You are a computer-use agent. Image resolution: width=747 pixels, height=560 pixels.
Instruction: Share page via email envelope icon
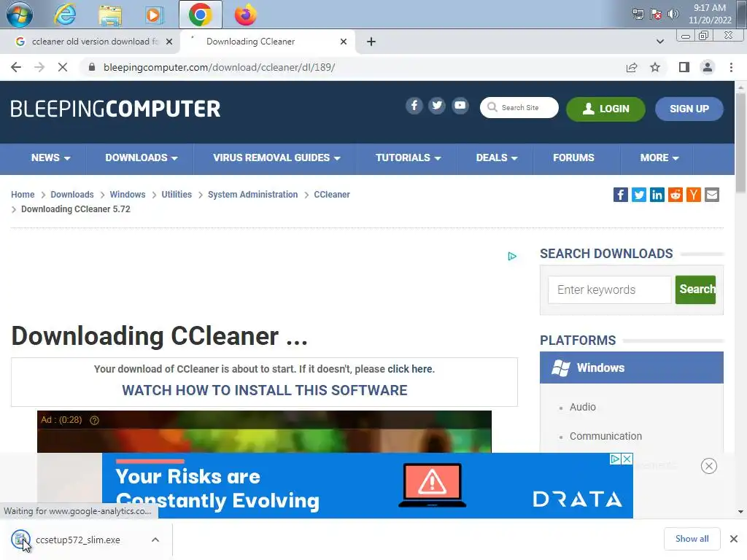(x=712, y=195)
